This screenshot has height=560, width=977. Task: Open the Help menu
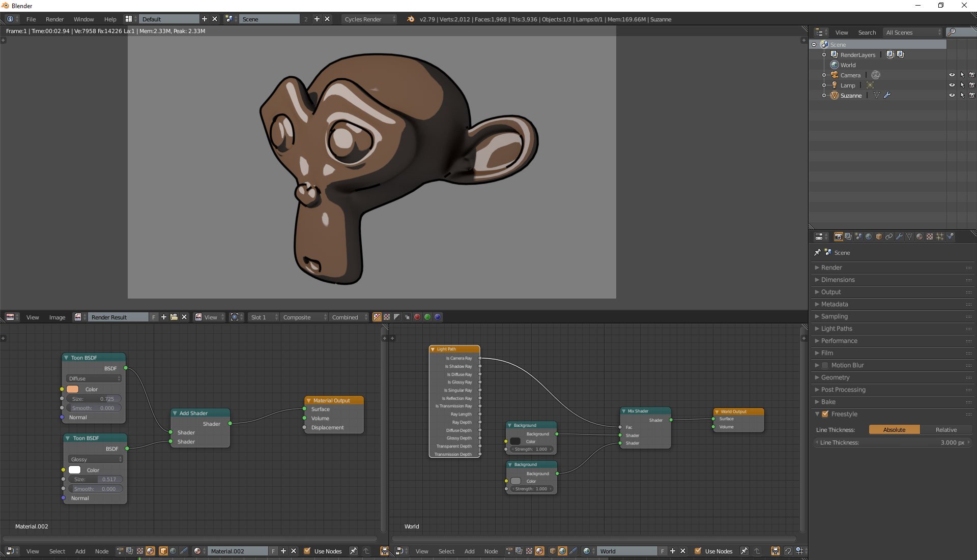110,19
